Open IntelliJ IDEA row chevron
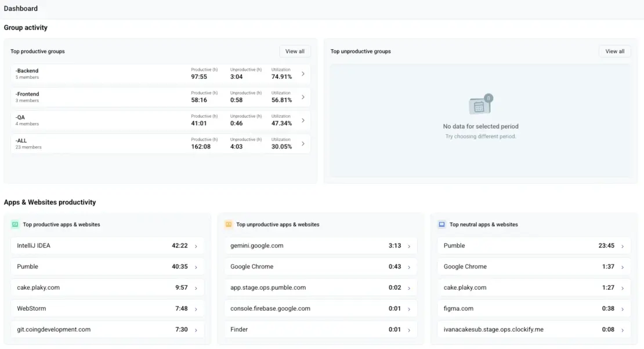Viewport: 644px width, 349px height. point(196,246)
